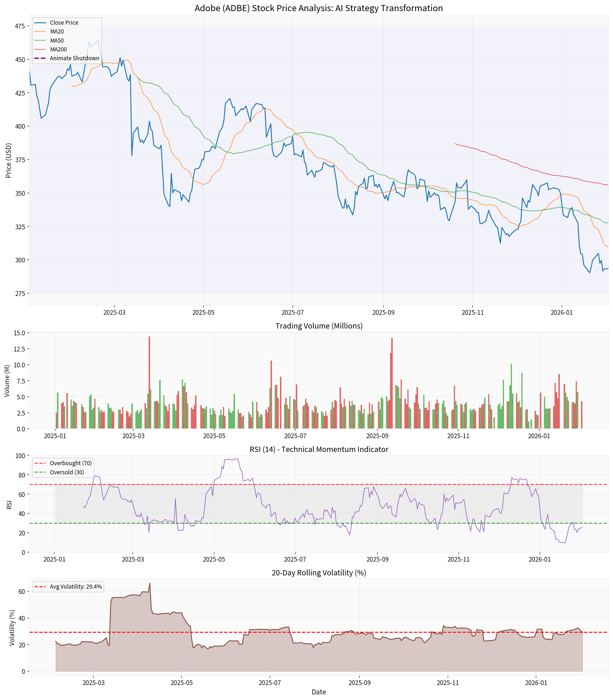Click the 475 tick on price axis

(20, 26)
